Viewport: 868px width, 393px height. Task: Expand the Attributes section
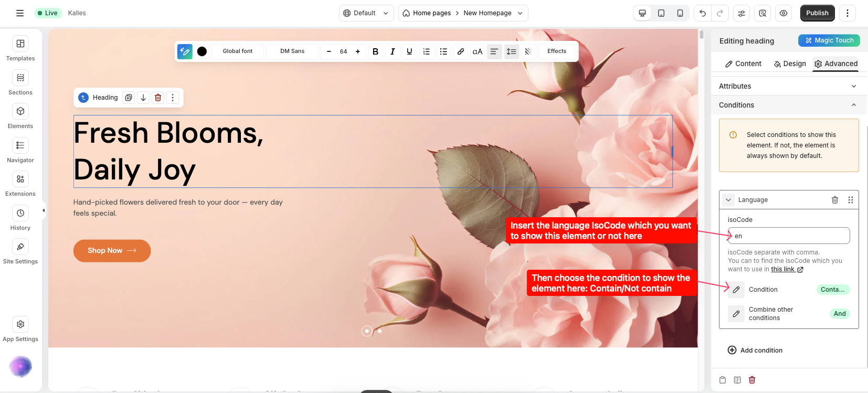(x=788, y=86)
